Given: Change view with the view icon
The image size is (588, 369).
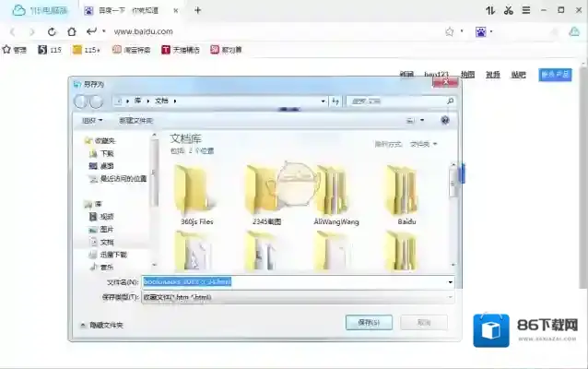Looking at the screenshot, I should 411,121.
